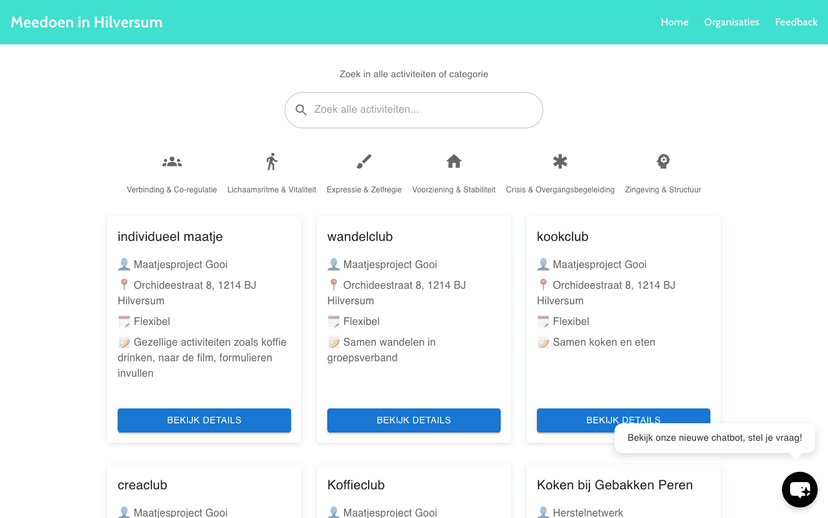Open the Feedback page
The height and width of the screenshot is (518, 828).
[796, 22]
